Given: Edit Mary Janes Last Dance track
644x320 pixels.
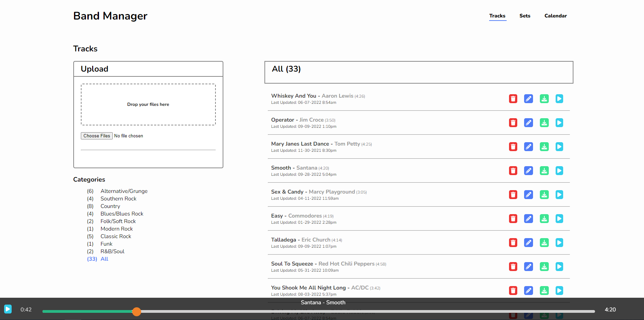Looking at the screenshot, I should (529, 147).
